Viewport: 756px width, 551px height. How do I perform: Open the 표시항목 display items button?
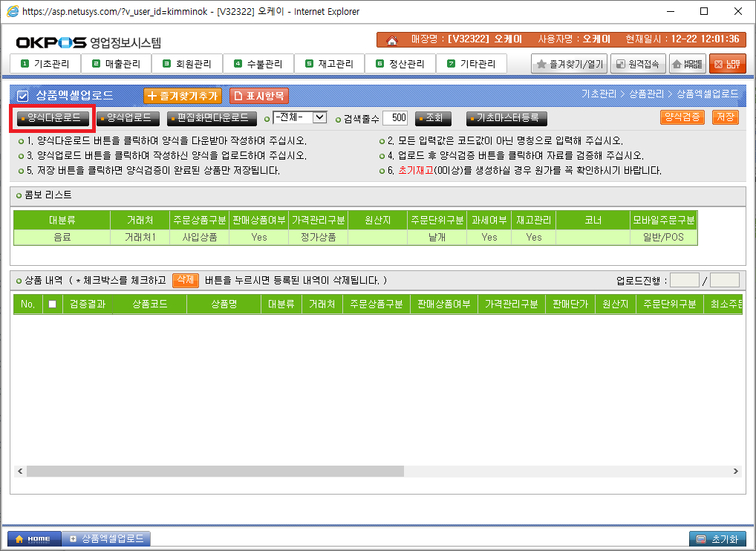pos(259,96)
